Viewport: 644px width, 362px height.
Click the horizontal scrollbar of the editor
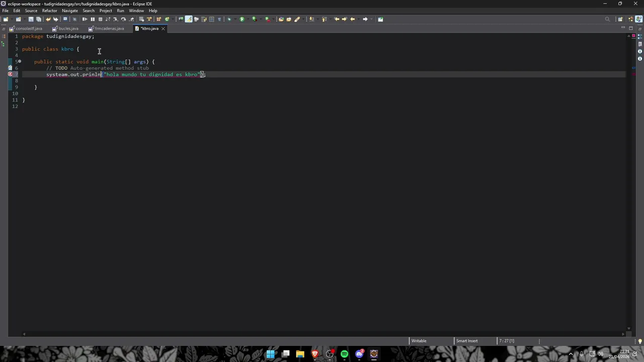pyautogui.click(x=324, y=333)
